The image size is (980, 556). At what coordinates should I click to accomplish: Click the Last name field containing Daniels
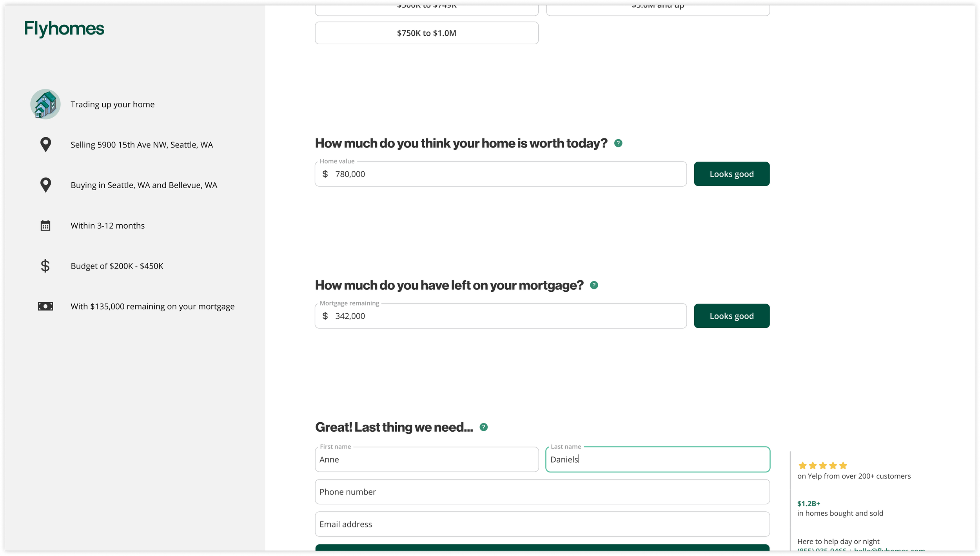(657, 460)
